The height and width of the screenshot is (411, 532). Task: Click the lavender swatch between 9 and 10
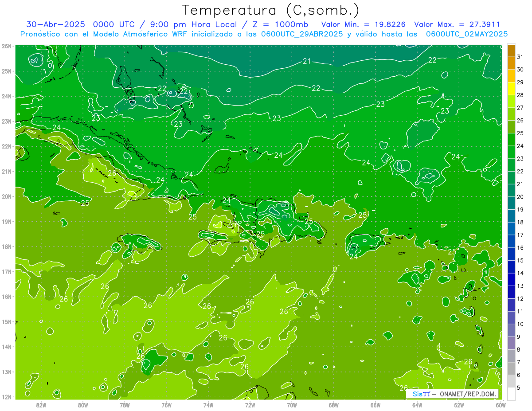tap(511, 330)
